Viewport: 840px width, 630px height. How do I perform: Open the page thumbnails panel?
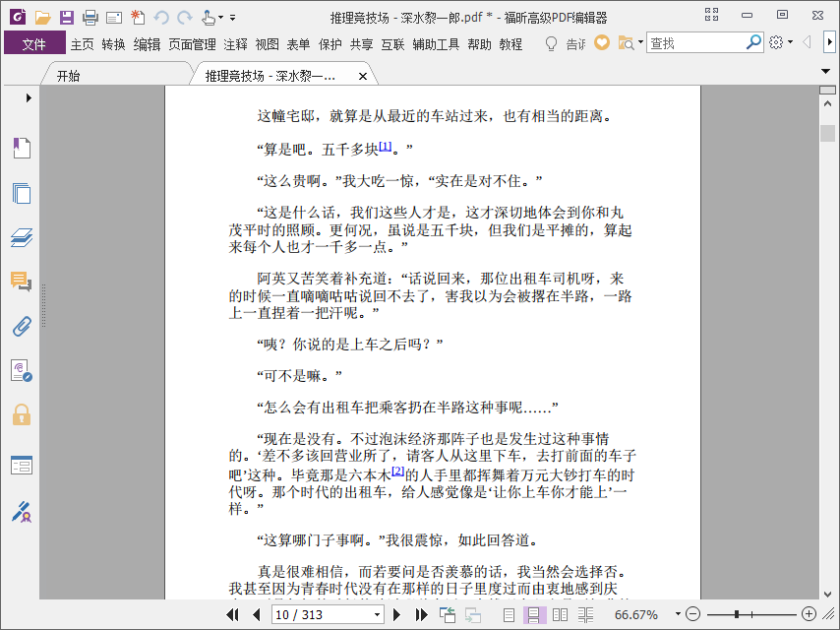click(x=22, y=193)
